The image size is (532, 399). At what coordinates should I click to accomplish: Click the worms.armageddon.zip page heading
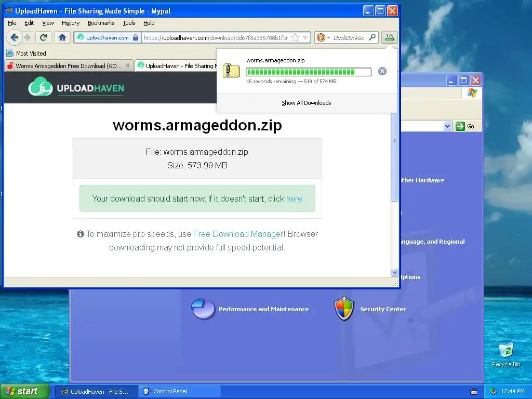point(197,125)
